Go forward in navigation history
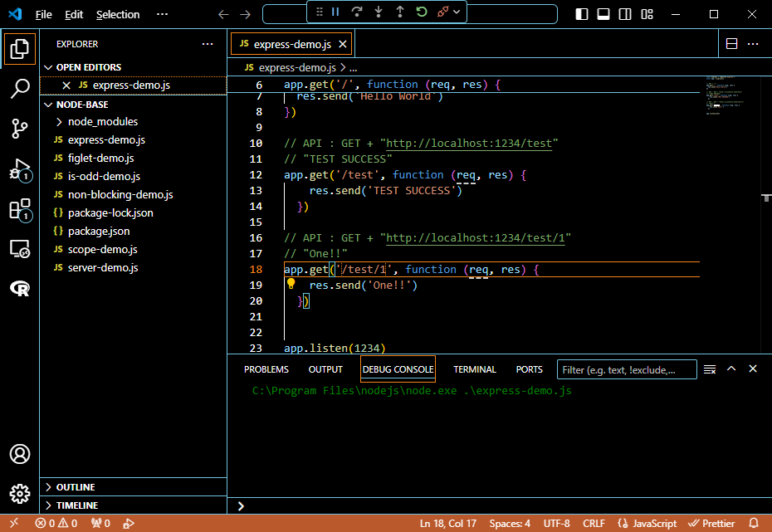 245,15
